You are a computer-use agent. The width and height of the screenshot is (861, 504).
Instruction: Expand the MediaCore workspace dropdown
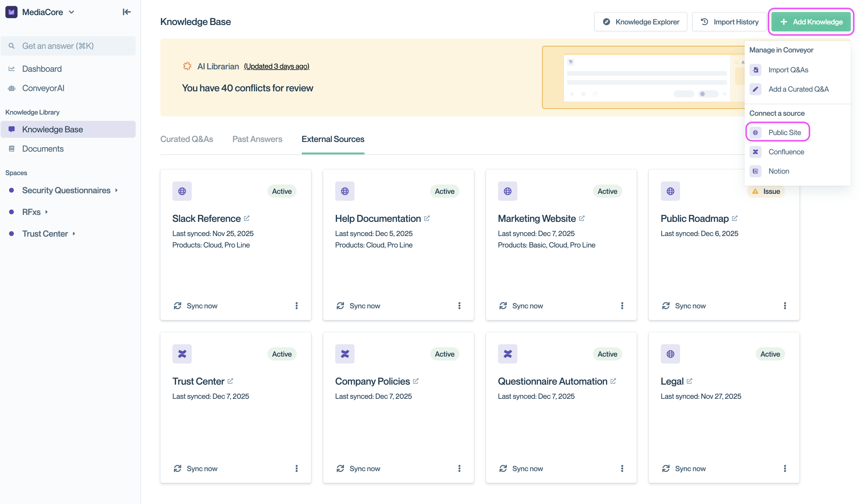point(71,12)
